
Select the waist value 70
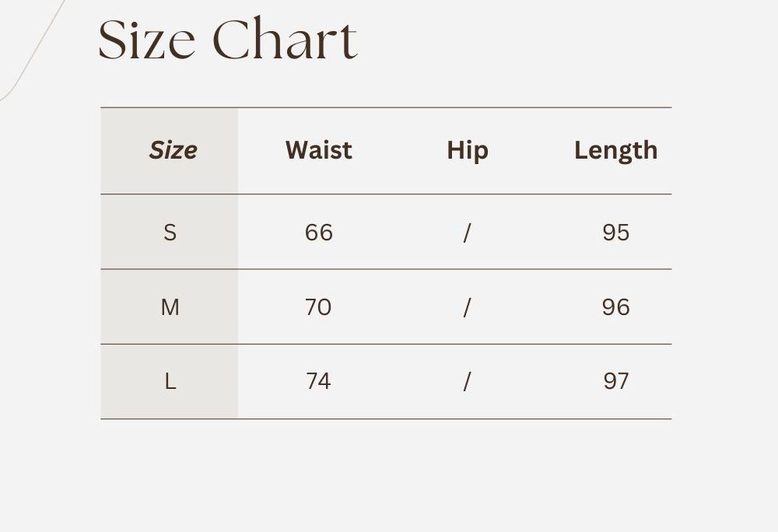318,307
